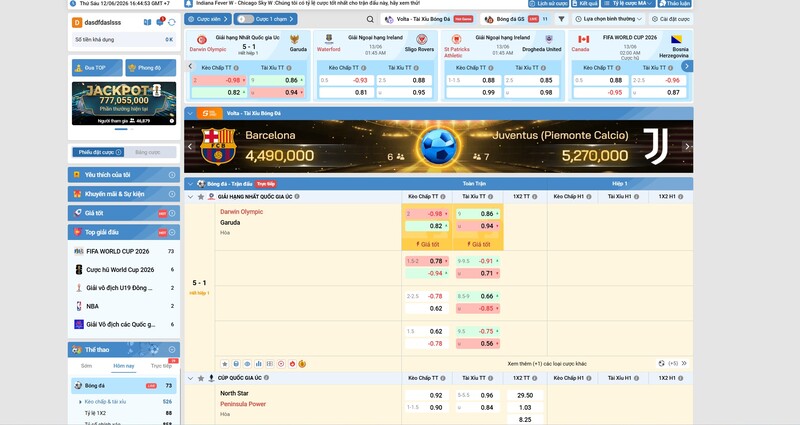Switch to Bảng cược view
This screenshot has width=800, height=425.
148,152
